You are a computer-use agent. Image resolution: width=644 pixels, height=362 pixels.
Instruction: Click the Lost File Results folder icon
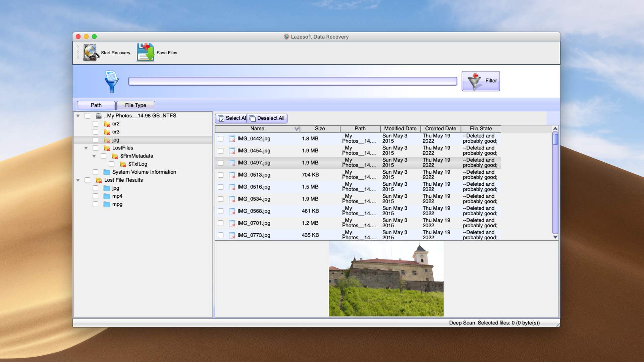(x=99, y=180)
